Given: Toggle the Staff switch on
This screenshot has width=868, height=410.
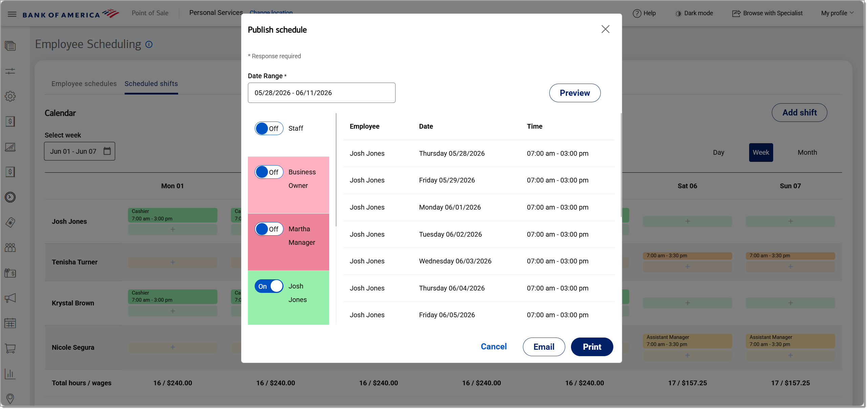Looking at the screenshot, I should pyautogui.click(x=269, y=128).
